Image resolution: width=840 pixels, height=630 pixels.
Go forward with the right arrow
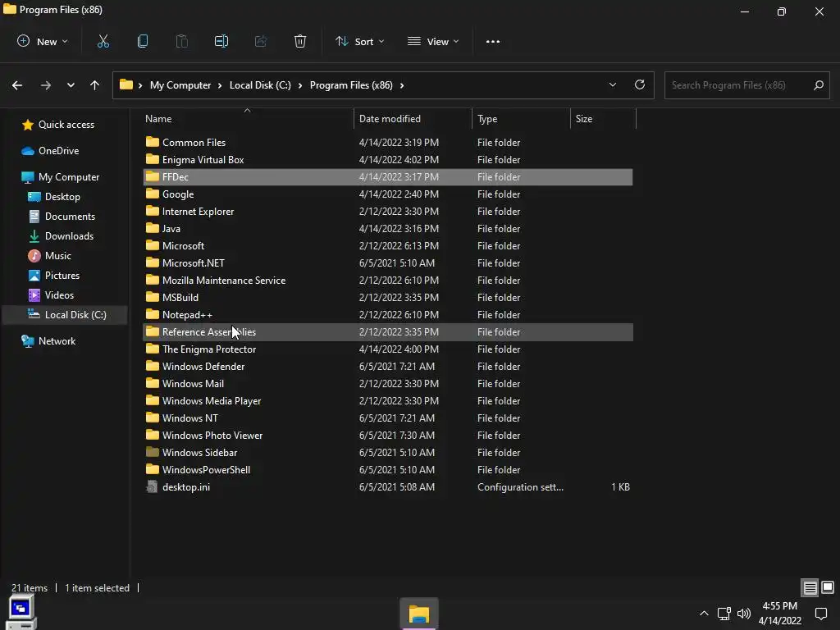point(46,85)
